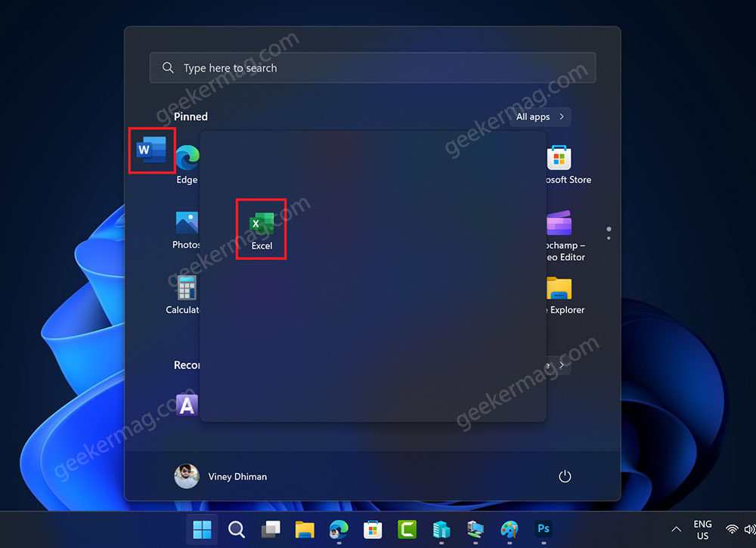Click the Windows Start button on taskbar
The height and width of the screenshot is (548, 756).
202,530
